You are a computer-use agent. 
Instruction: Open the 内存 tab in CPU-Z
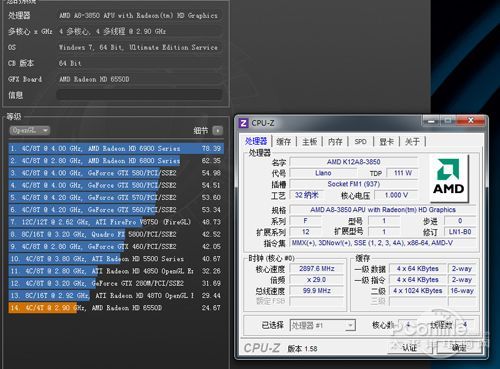(335, 142)
